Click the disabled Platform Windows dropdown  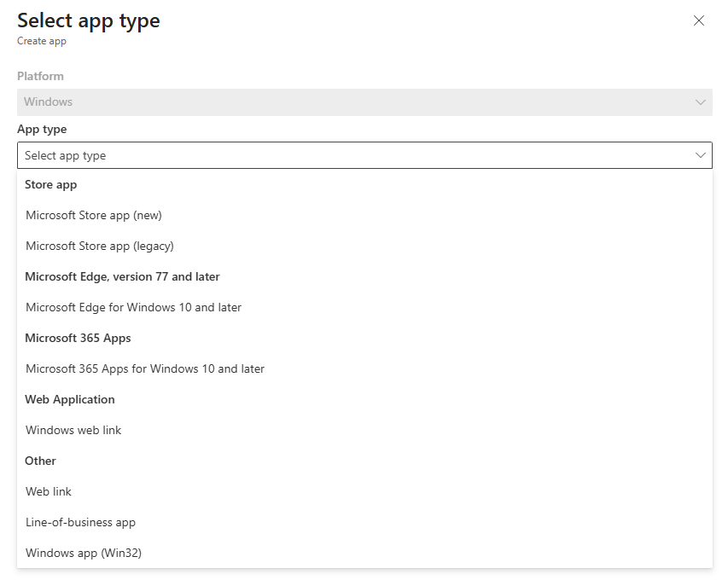click(x=364, y=102)
